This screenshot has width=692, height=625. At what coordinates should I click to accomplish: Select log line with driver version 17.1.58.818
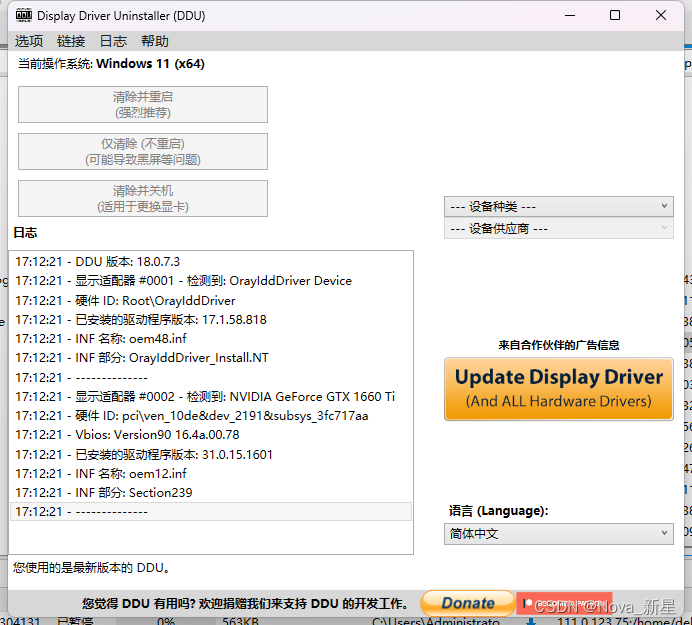[x=211, y=320]
